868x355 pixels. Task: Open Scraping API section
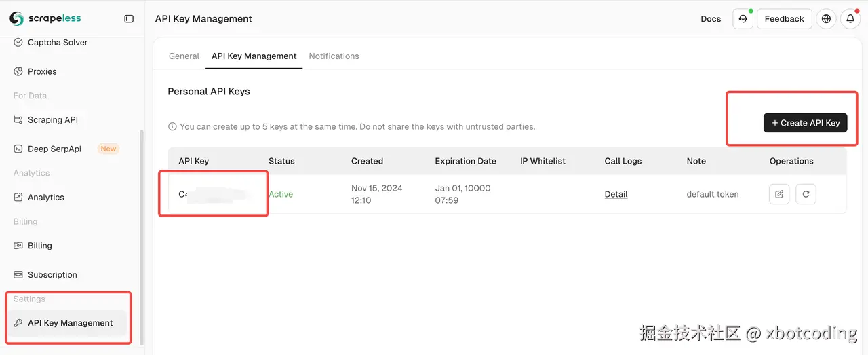click(52, 119)
